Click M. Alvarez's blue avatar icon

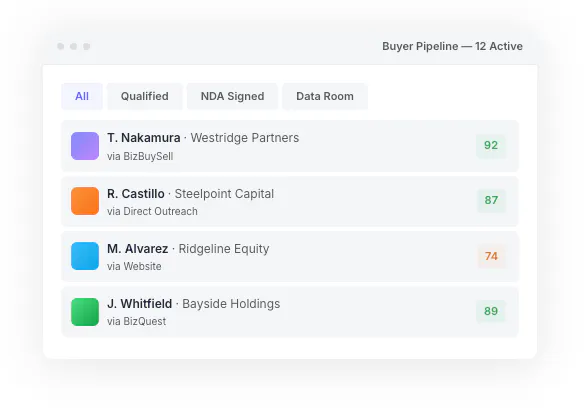[85, 256]
